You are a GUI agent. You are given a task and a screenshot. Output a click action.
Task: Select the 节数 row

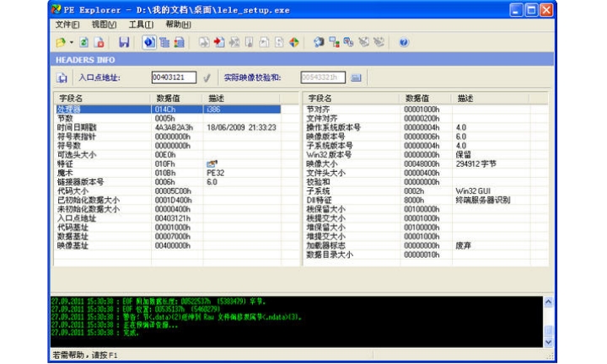[168, 118]
